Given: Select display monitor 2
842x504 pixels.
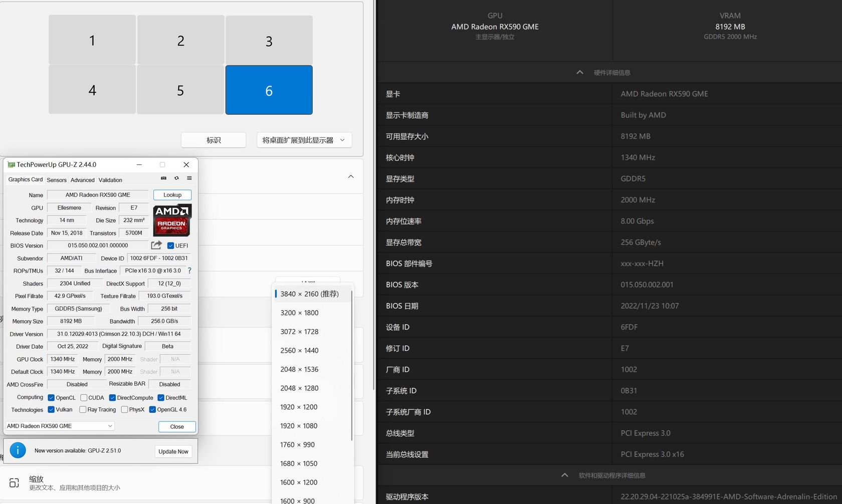Looking at the screenshot, I should pyautogui.click(x=181, y=40).
